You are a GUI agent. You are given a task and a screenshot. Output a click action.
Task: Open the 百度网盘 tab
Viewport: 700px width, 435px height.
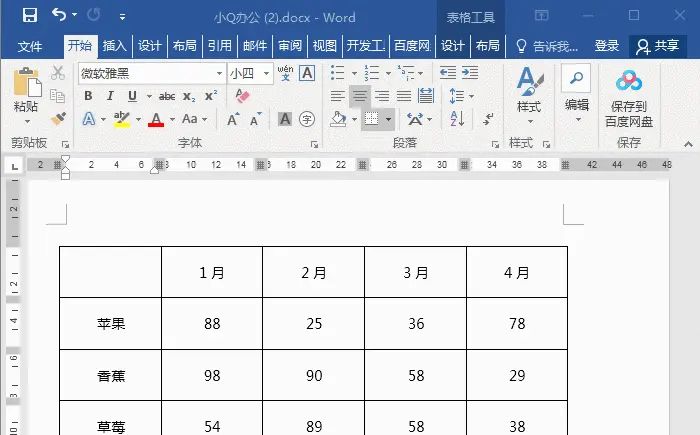412,46
